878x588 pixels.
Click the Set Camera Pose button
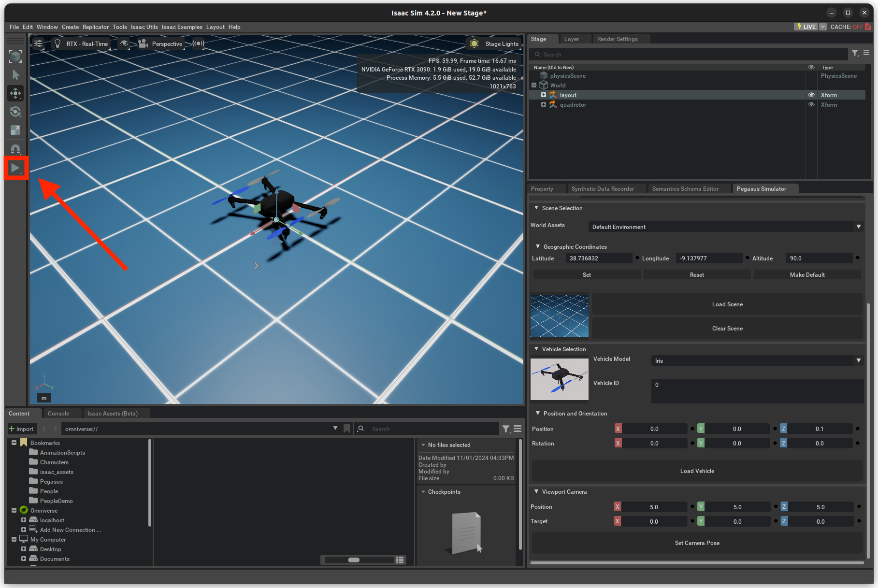(x=697, y=543)
